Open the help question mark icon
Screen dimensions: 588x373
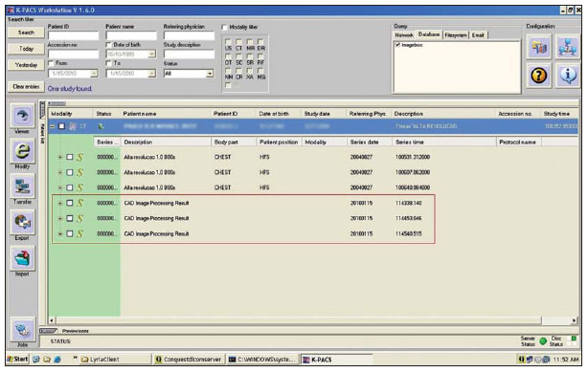click(x=538, y=76)
